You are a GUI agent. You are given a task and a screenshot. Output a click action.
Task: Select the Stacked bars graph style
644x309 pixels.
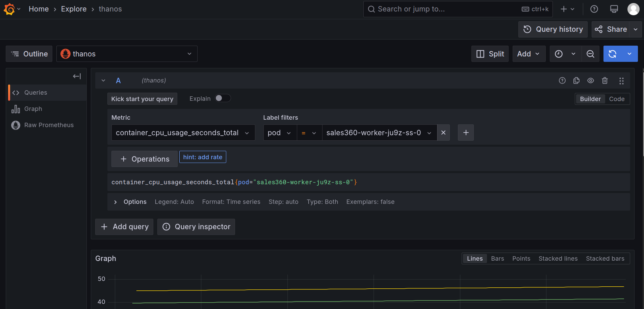pos(605,259)
